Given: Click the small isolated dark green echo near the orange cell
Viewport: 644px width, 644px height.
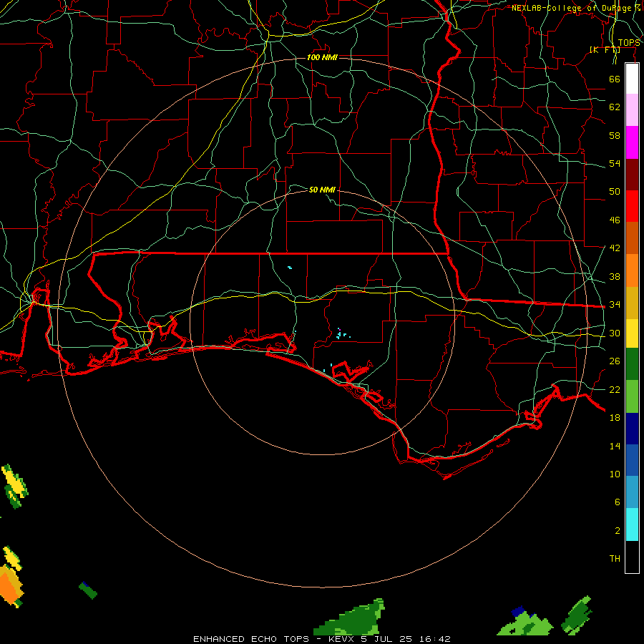Looking at the screenshot, I should click(x=88, y=590).
